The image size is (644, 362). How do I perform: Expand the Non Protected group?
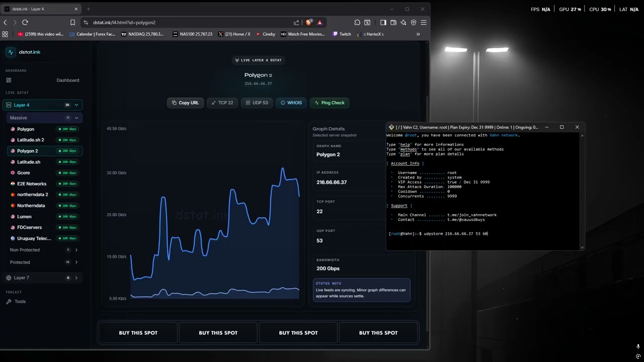click(43, 250)
